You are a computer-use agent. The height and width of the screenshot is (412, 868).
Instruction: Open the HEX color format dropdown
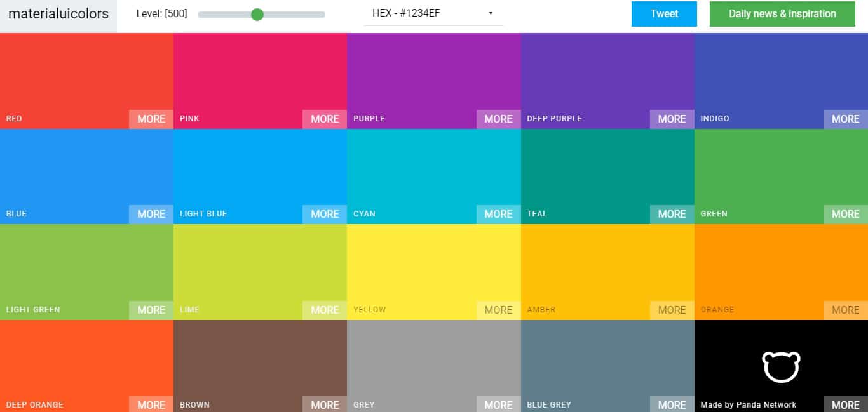(x=433, y=13)
